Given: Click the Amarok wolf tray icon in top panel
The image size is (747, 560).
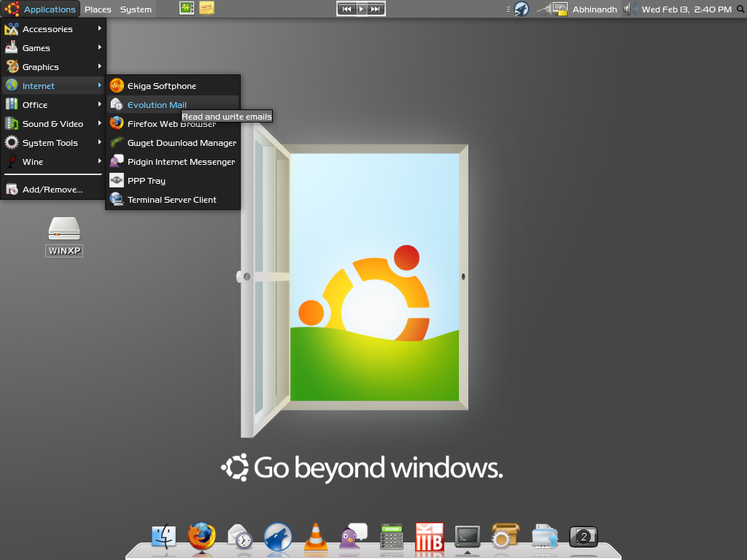Looking at the screenshot, I should (522, 9).
